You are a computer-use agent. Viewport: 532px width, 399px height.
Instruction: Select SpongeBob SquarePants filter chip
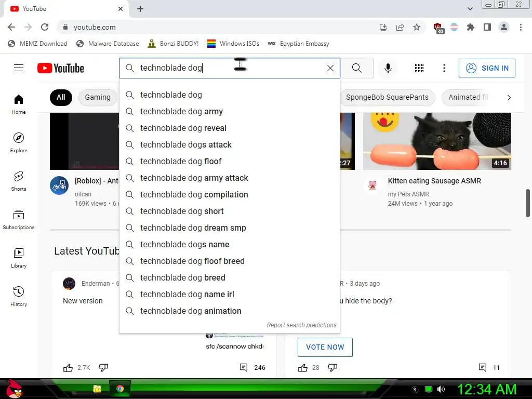[387, 97]
